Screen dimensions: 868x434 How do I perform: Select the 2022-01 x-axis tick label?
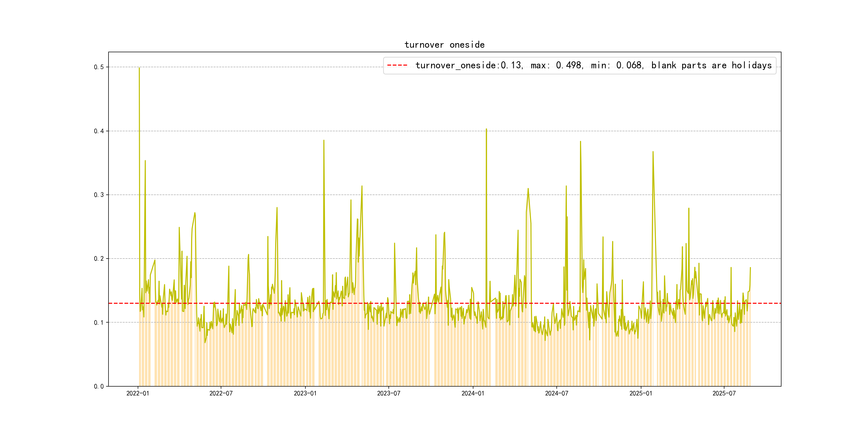[137, 393]
